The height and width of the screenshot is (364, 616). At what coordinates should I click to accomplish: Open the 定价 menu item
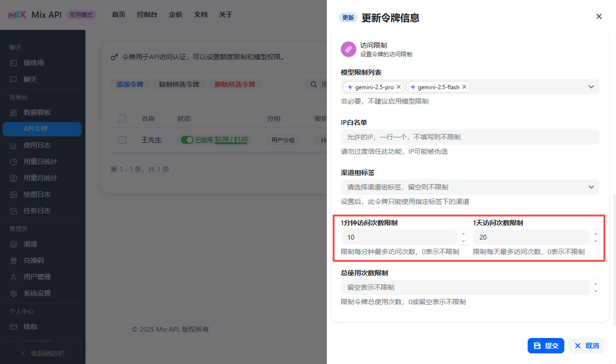(176, 14)
